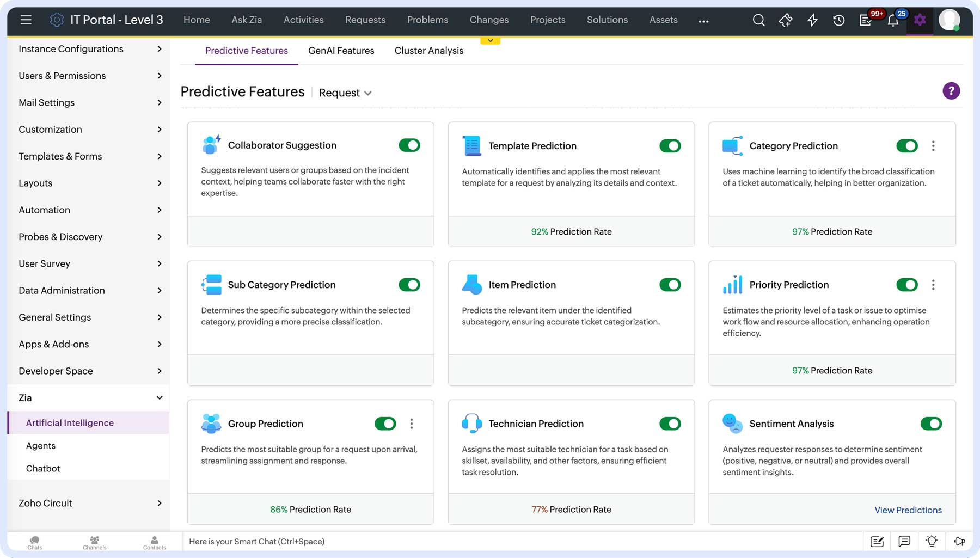Open Contacts in bottom bar
Screen dimensions: 980x558
click(x=155, y=542)
